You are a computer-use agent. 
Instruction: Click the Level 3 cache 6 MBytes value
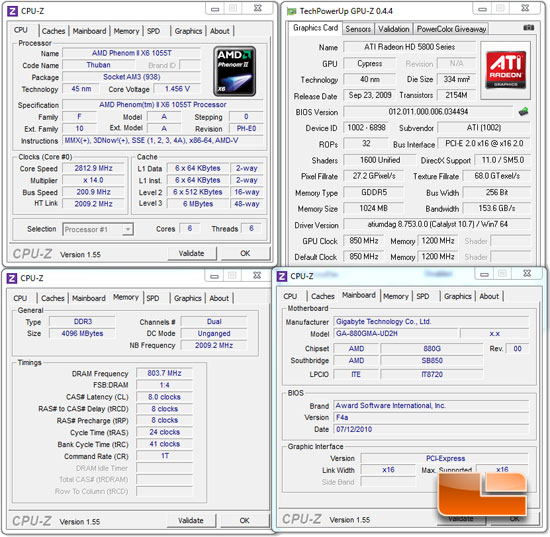[x=198, y=204]
